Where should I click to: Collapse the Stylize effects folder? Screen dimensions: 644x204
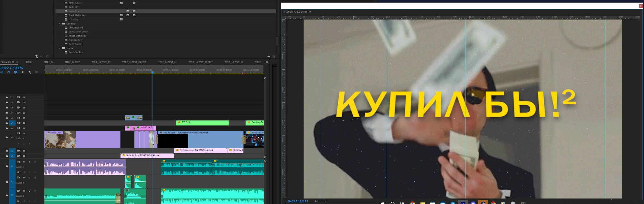[x=60, y=48]
